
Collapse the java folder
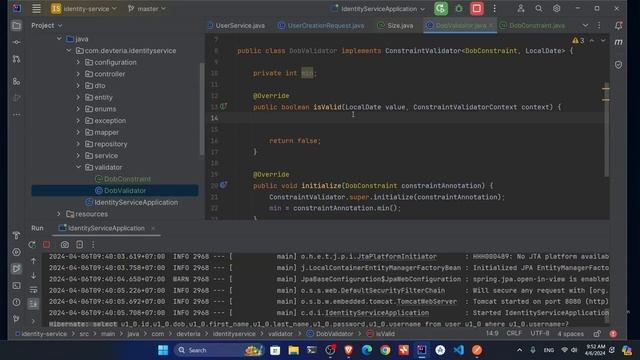click(x=59, y=39)
